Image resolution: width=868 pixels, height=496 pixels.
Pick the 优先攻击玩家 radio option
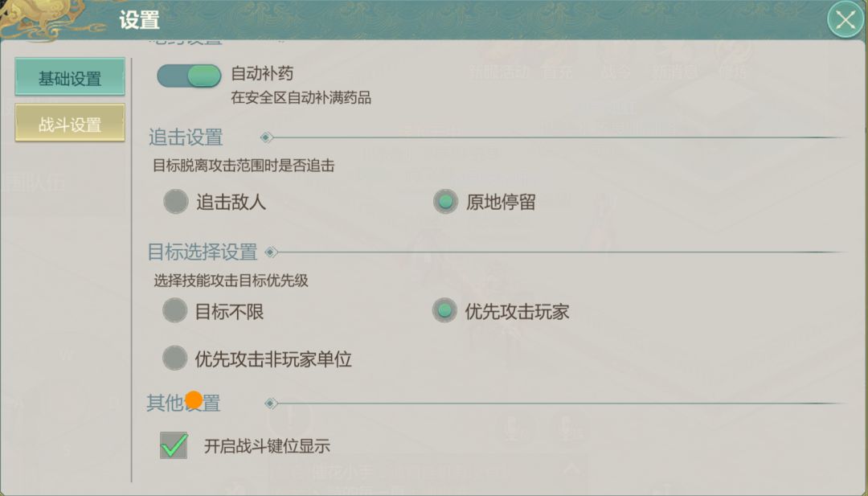point(444,311)
